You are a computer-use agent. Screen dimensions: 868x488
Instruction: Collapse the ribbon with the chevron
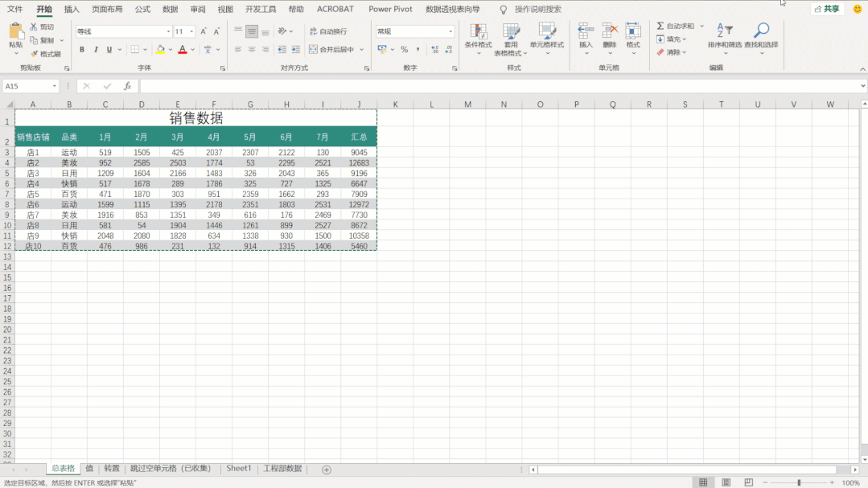tap(862, 69)
